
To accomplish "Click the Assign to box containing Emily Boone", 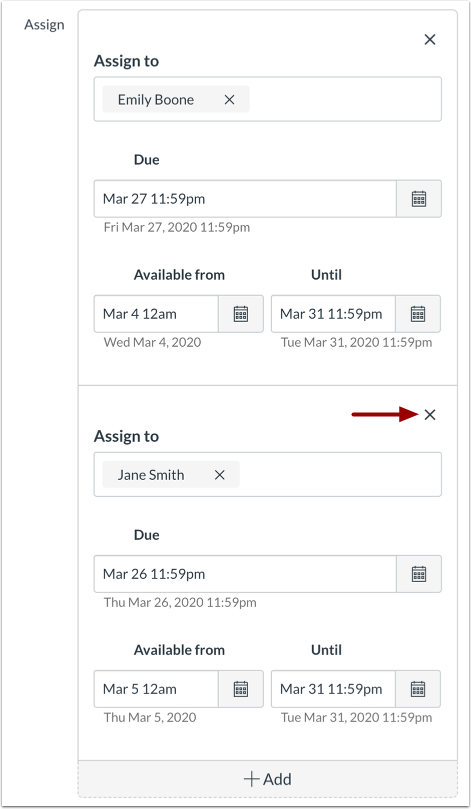I will coord(268,99).
